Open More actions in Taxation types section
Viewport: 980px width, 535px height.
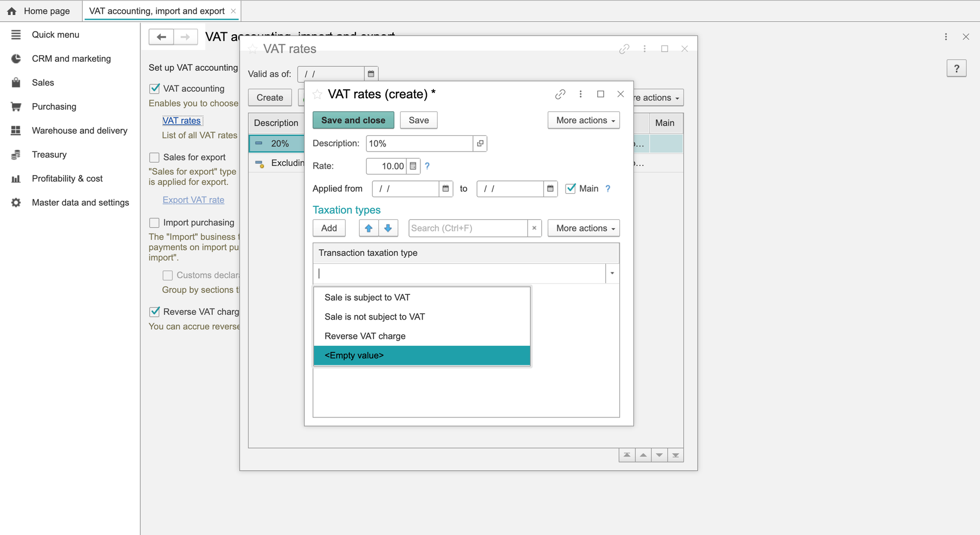pos(584,228)
